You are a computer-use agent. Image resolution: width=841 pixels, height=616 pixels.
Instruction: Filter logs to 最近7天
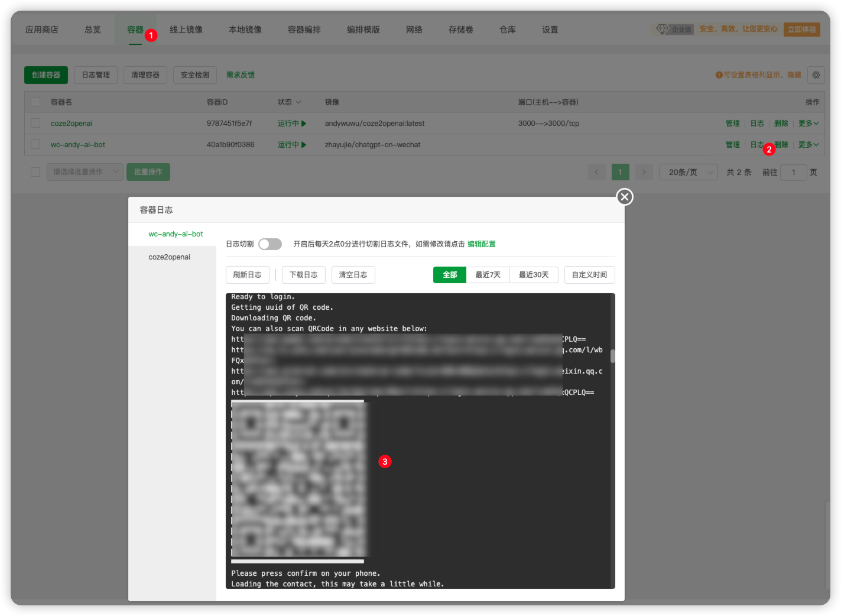tap(488, 275)
